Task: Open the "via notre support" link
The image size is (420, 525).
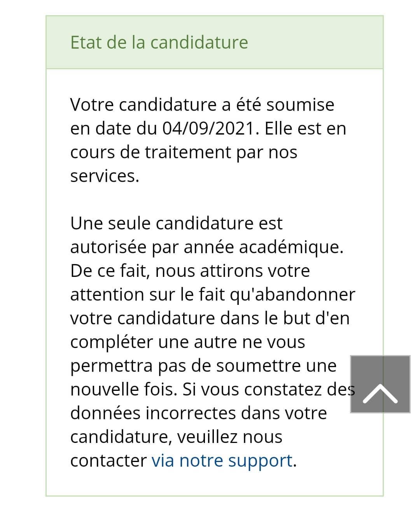Action: (222, 460)
